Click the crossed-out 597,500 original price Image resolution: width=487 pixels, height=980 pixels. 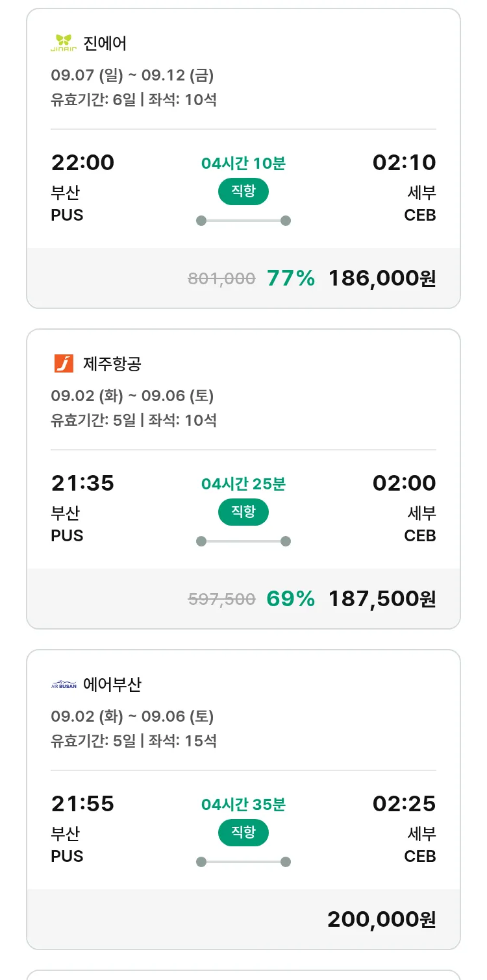pos(221,599)
